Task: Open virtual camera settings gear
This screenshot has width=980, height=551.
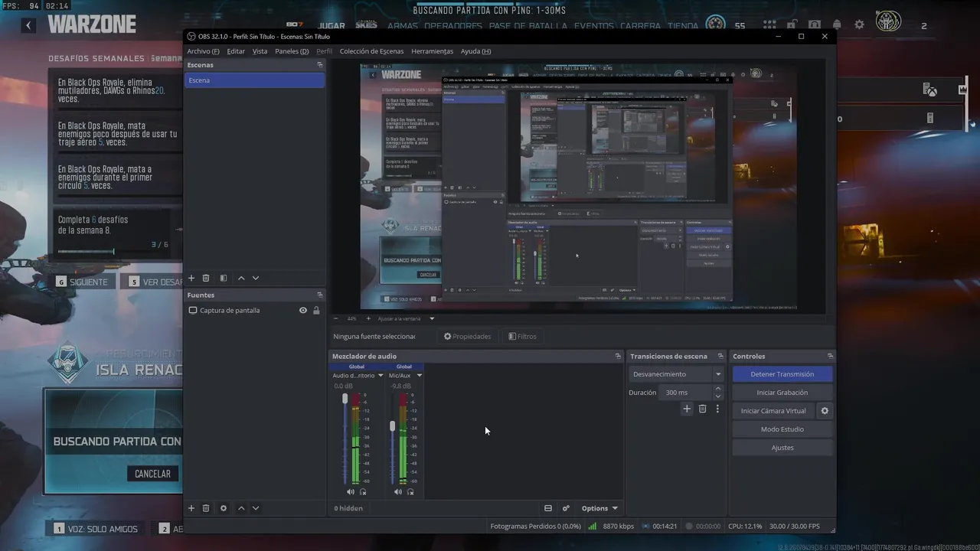Action: (825, 411)
